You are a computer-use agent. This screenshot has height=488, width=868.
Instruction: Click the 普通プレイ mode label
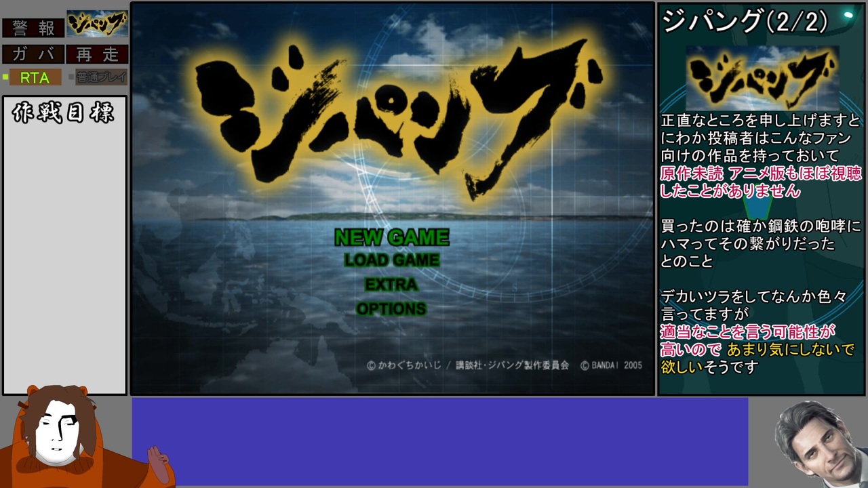click(x=101, y=77)
